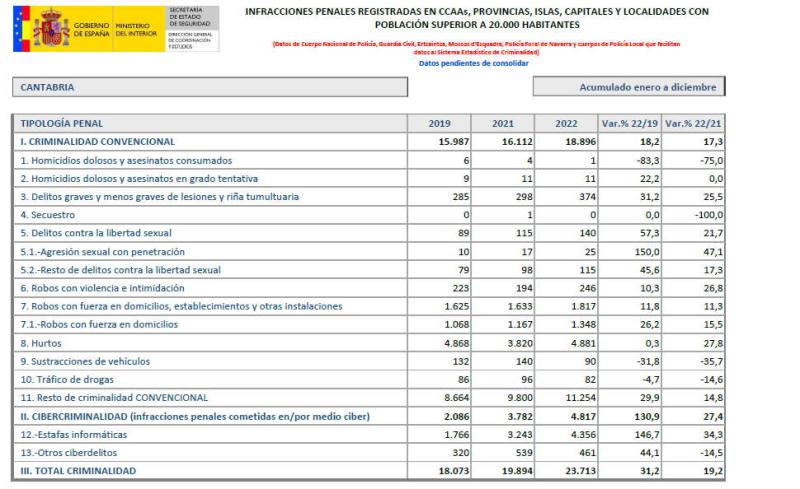Click the 'II. CIBERCRIMINALIDAD' row label
This screenshot has height=489, width=800.
coord(195,417)
